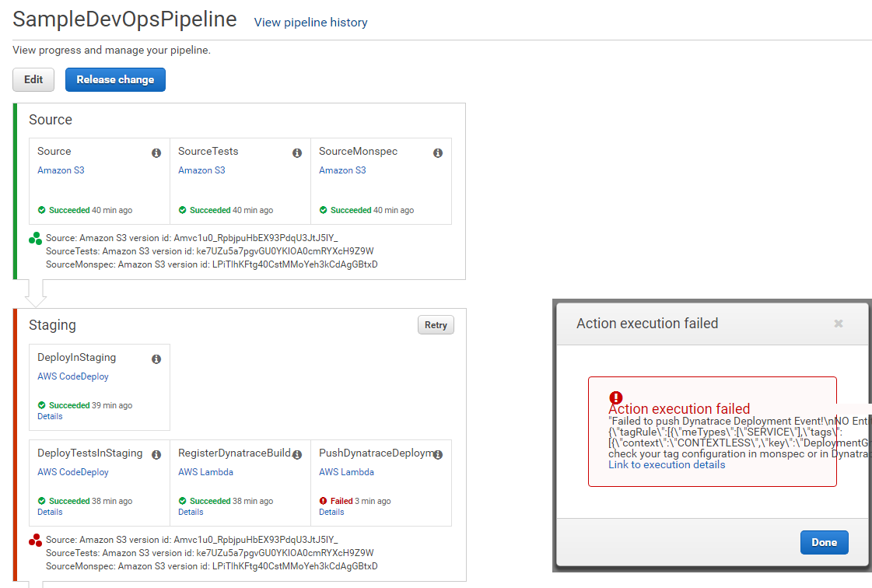
Task: Click SourceTests version id line in Staging stage
Action: (x=210, y=553)
